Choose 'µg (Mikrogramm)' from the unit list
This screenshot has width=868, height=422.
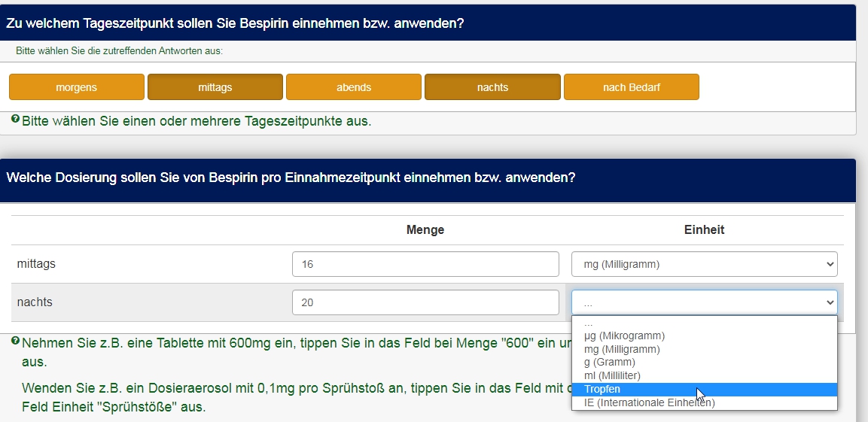(624, 335)
